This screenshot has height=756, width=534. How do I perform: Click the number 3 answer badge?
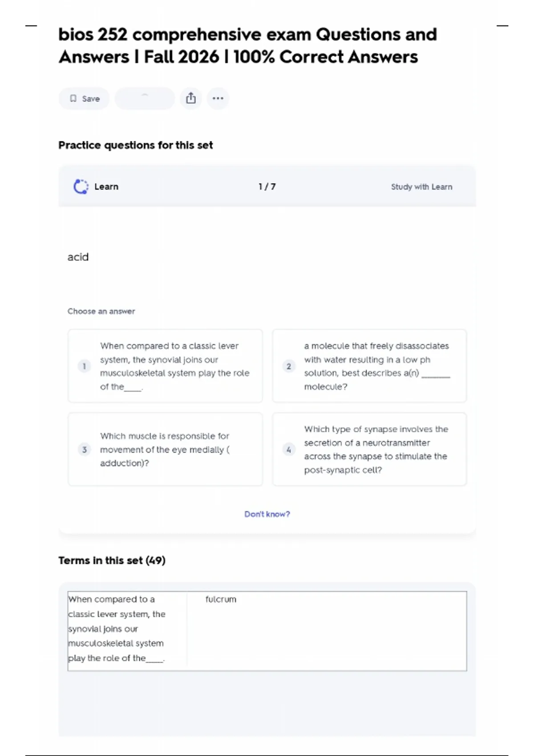click(84, 449)
